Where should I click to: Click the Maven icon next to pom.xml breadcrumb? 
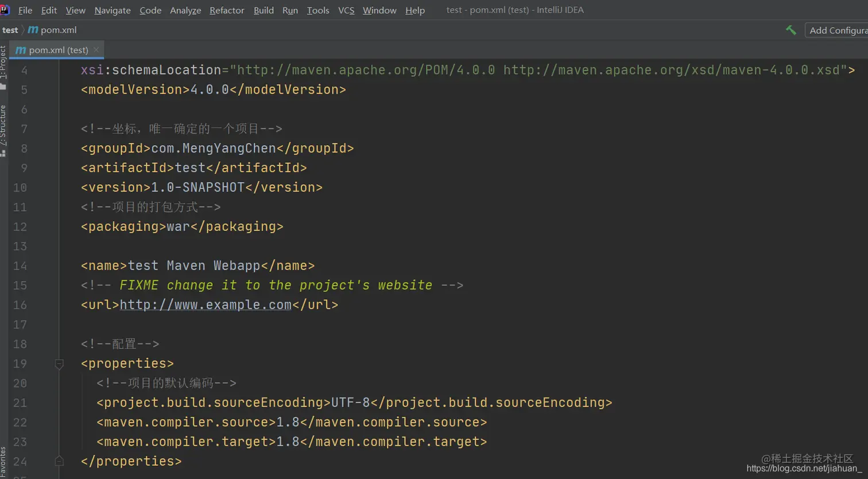(33, 30)
